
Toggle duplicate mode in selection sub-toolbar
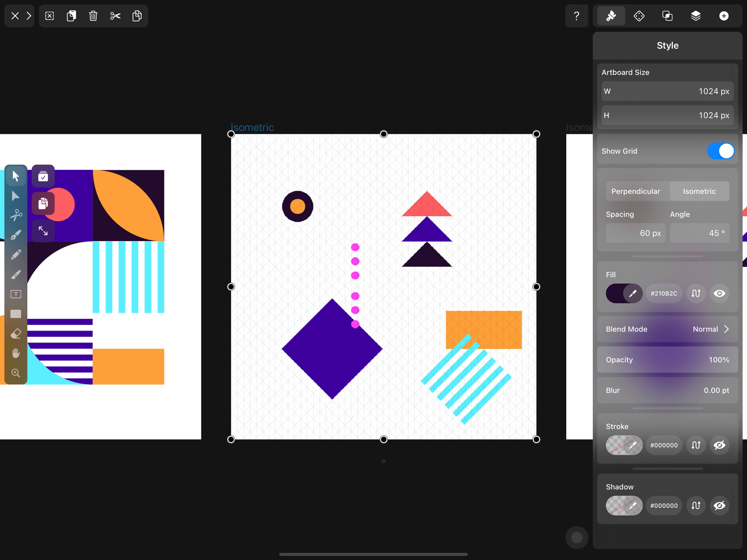(x=43, y=203)
